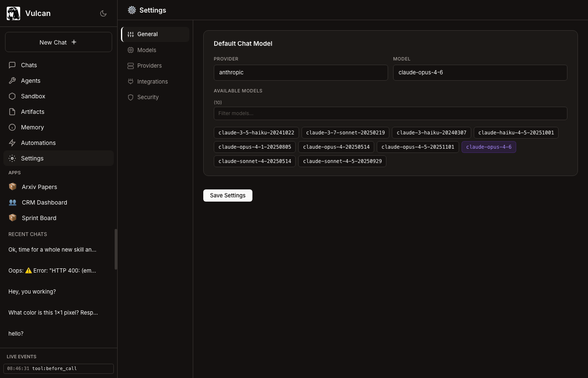The height and width of the screenshot is (378, 588).
Task: Choose the claude-haiku-4-5-20251001 model chip
Action: click(516, 133)
